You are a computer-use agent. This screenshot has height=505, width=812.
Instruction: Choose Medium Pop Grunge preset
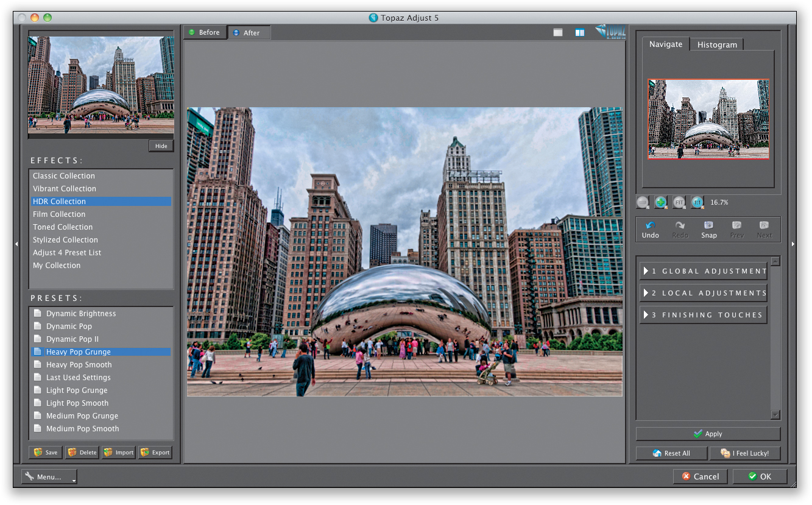[x=101, y=416]
